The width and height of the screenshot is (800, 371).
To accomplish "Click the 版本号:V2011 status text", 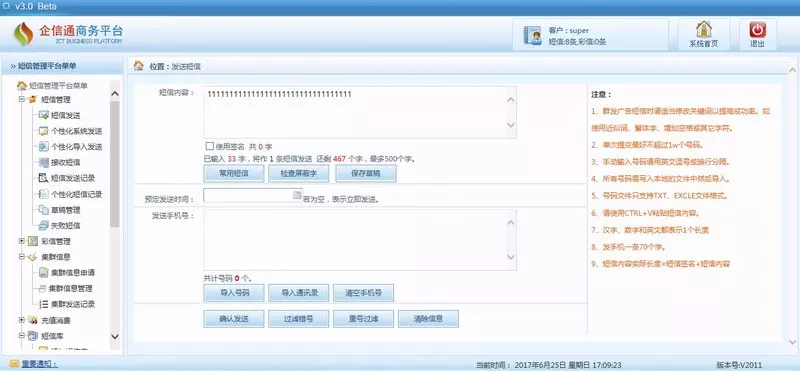I will [x=739, y=365].
